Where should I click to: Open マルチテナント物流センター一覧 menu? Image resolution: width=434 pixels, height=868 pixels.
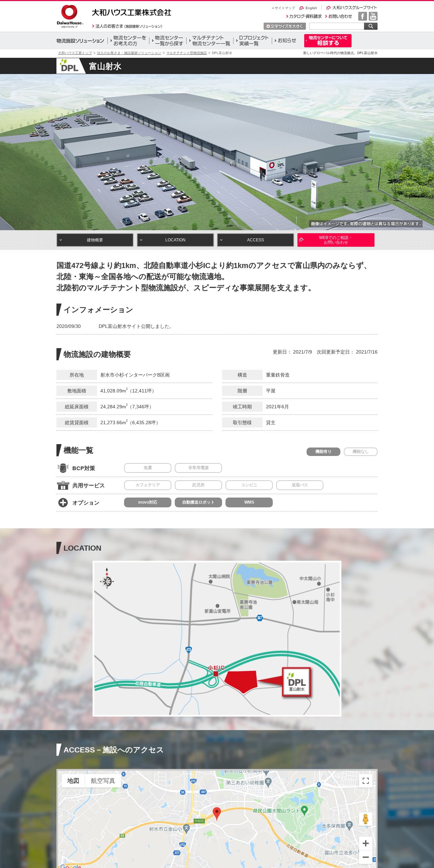tap(210, 41)
